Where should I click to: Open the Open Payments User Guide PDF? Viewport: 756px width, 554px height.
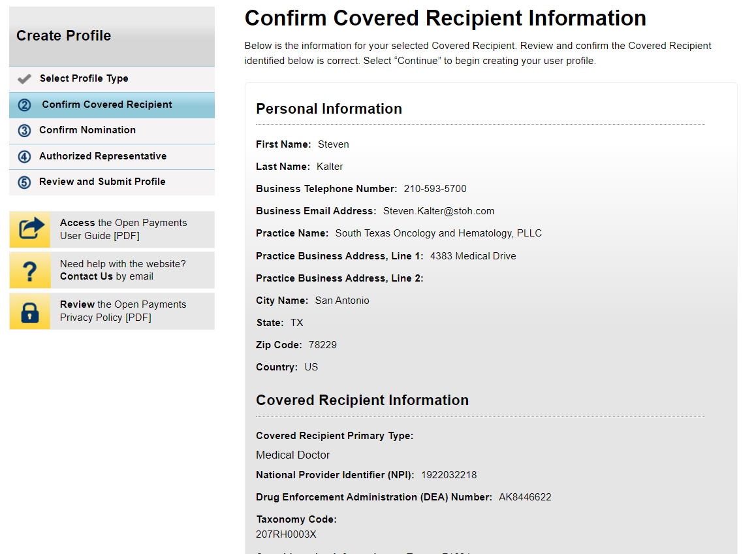[x=123, y=229]
